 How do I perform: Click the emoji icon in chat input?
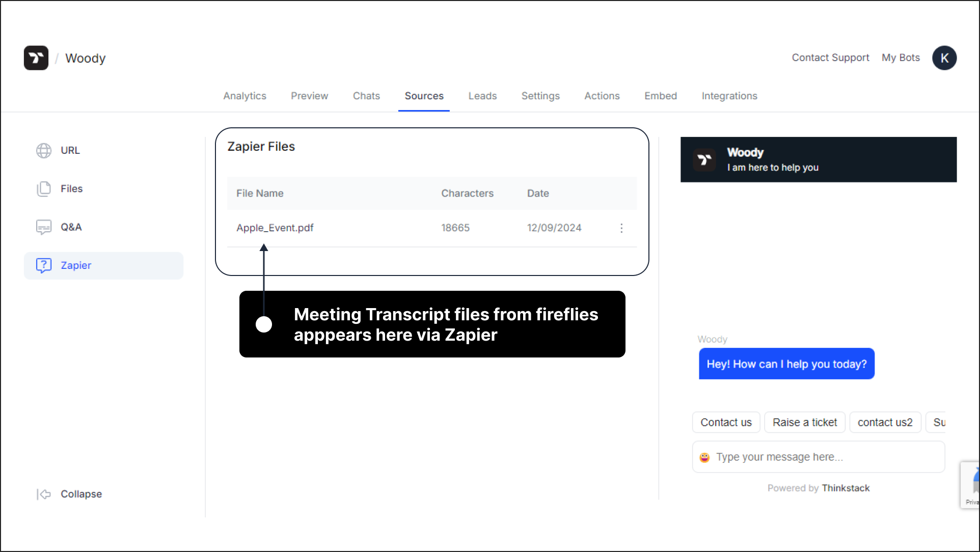click(705, 456)
